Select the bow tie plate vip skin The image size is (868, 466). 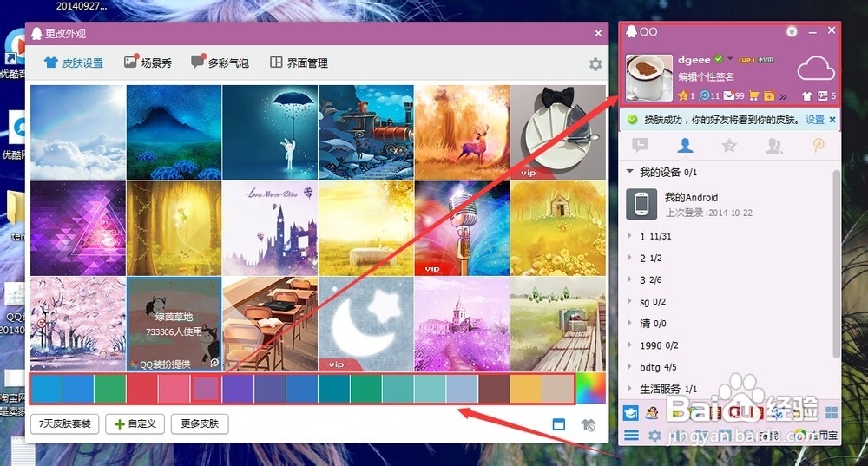pos(558,132)
